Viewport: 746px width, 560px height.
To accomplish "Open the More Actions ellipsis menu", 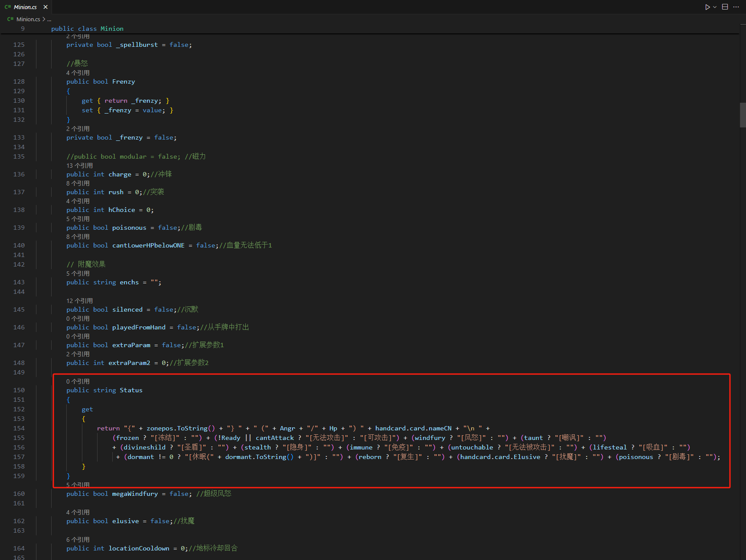I will 736,7.
